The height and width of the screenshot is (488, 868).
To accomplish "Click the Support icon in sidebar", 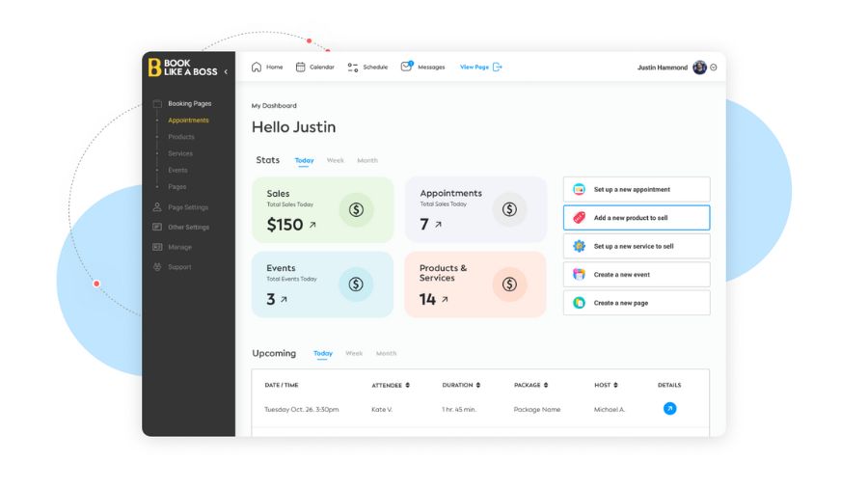I will coord(157,267).
